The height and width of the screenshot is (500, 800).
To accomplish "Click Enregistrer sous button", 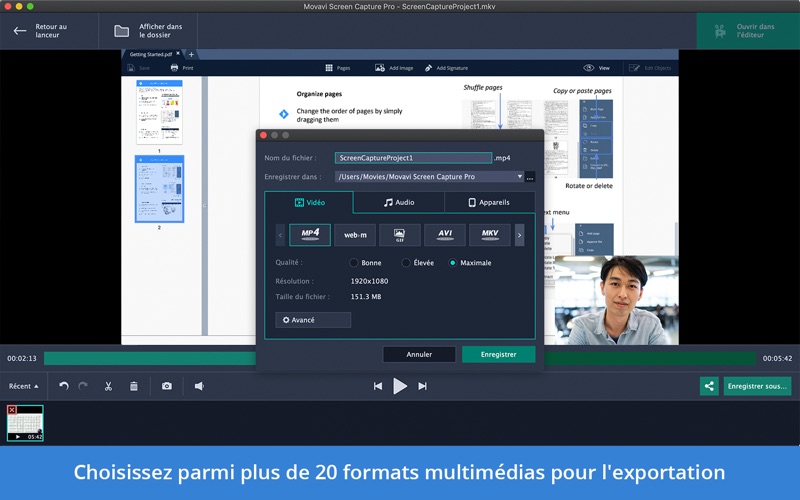I will click(757, 386).
